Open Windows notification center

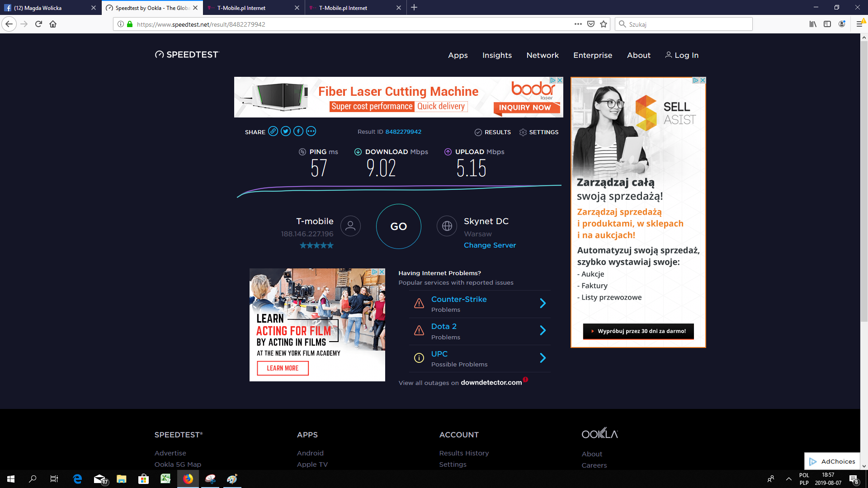pos(854,479)
